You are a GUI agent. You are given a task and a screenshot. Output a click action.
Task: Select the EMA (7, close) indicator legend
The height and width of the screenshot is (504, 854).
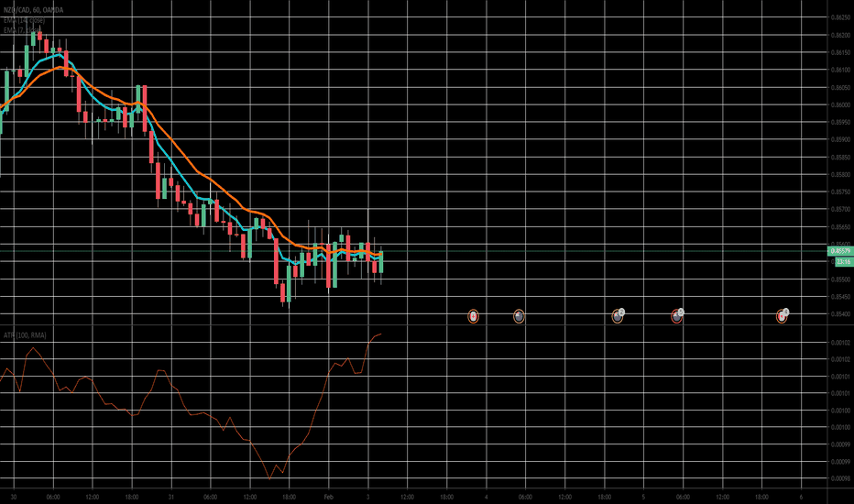tap(22, 30)
